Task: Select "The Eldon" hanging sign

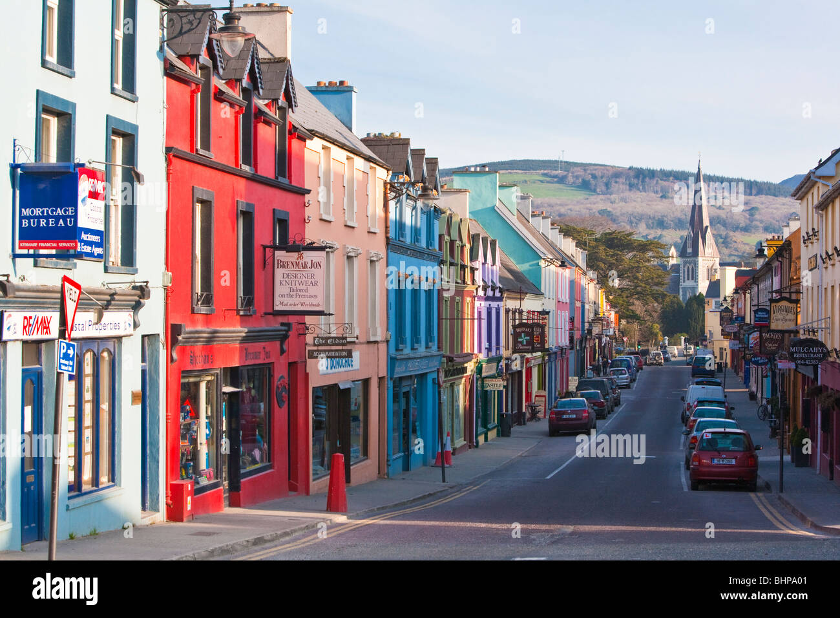Action: click(330, 341)
